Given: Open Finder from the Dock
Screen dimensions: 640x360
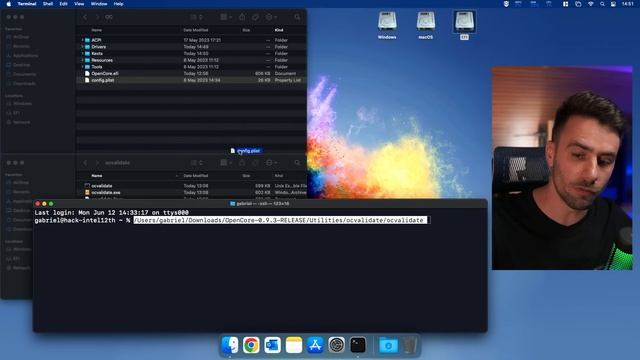Looking at the screenshot, I should (230, 345).
